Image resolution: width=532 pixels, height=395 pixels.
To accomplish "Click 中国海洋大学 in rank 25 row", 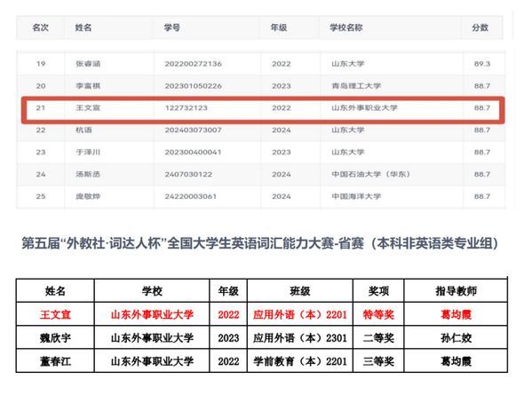I will (356, 196).
